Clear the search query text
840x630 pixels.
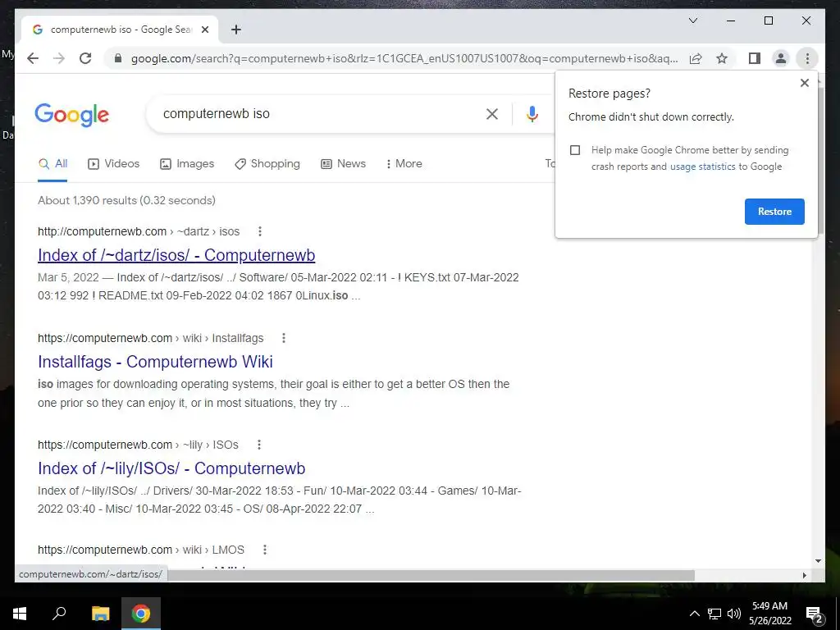[x=492, y=113]
